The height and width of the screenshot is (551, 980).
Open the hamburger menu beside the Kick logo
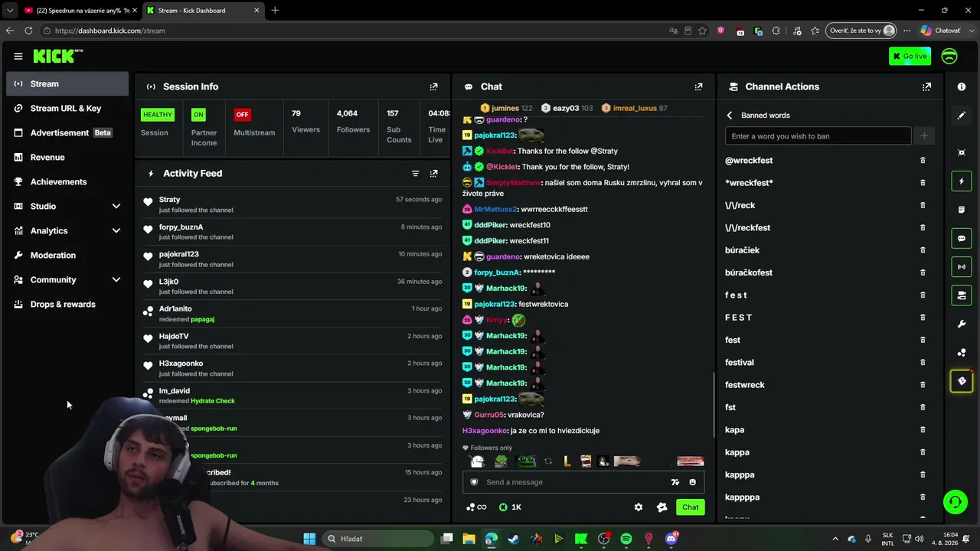point(18,56)
